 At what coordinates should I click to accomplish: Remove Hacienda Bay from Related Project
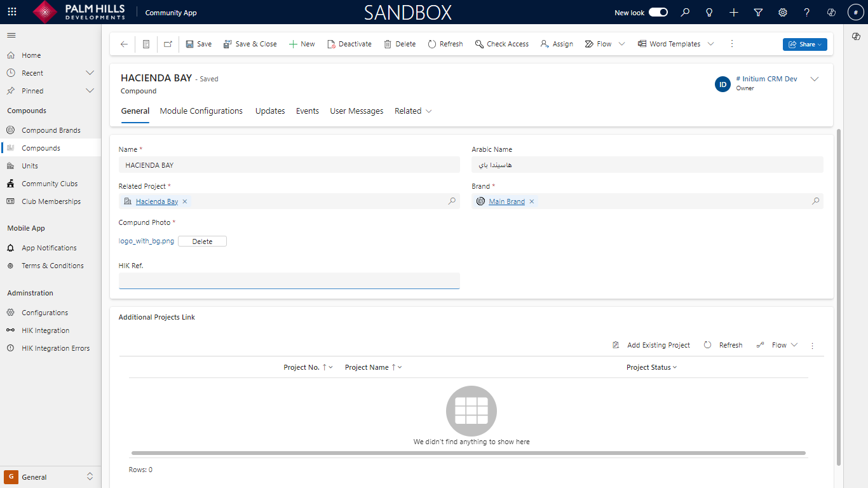185,201
